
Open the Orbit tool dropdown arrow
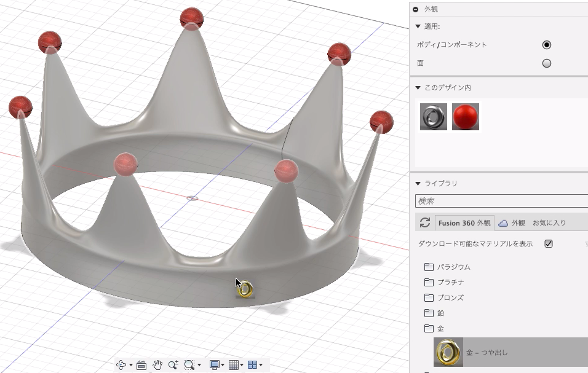click(x=131, y=365)
